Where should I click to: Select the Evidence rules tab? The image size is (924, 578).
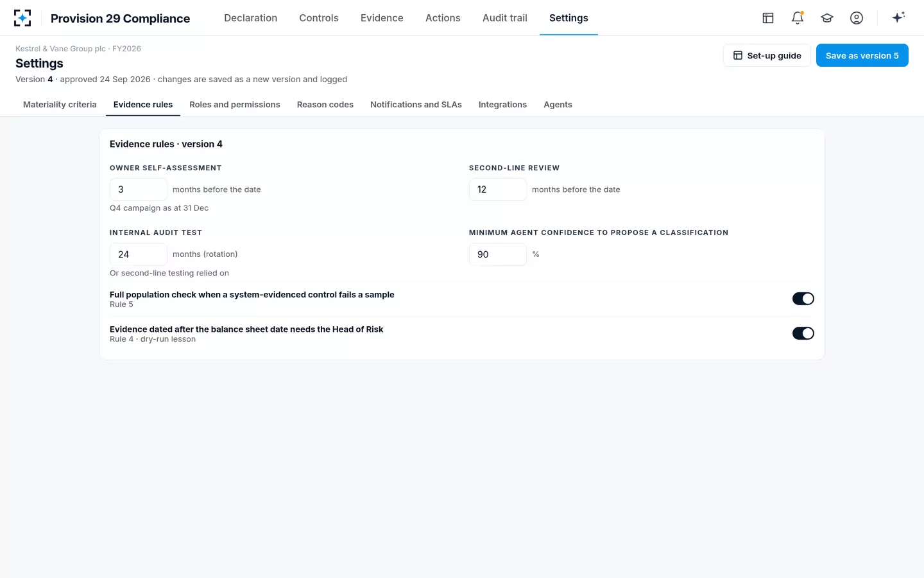tap(143, 105)
